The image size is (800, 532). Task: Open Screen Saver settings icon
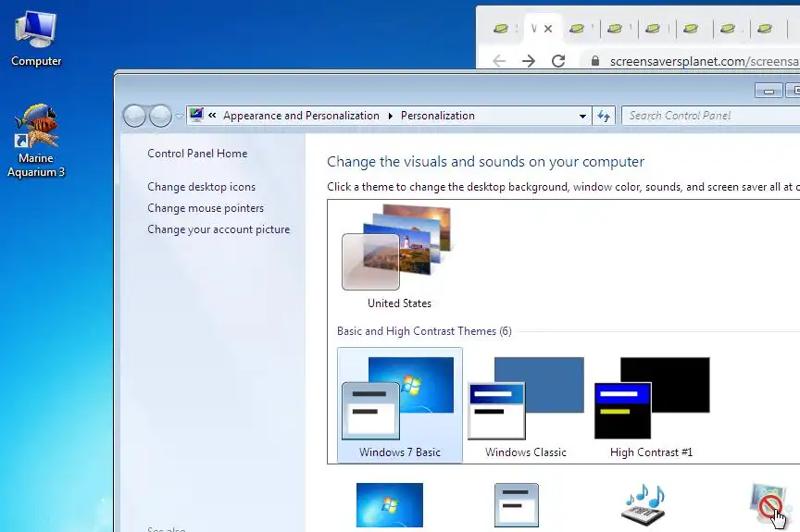point(769,505)
